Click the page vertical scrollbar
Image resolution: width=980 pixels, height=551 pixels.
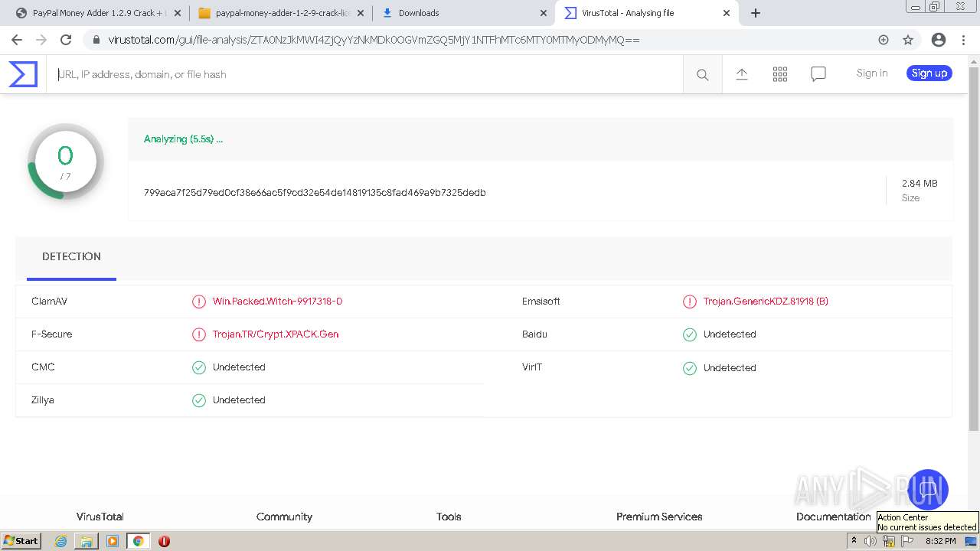[974, 249]
